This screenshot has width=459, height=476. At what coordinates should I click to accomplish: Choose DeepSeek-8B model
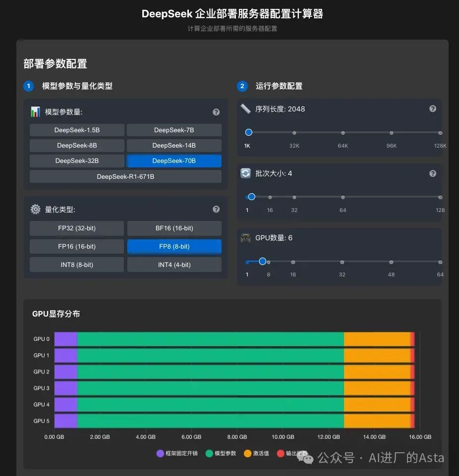[x=77, y=146]
